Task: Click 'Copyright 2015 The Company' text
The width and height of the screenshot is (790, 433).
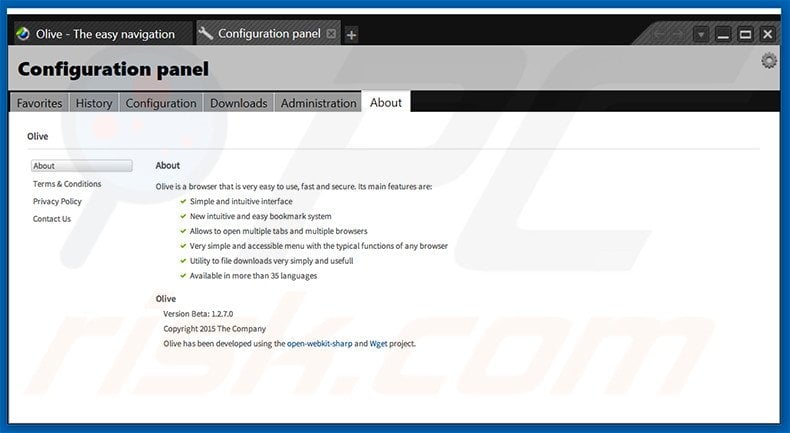Action: point(215,329)
